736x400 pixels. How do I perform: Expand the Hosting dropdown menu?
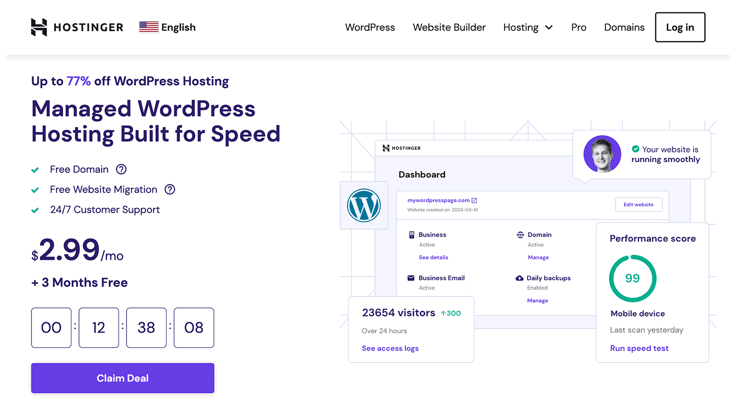[528, 27]
